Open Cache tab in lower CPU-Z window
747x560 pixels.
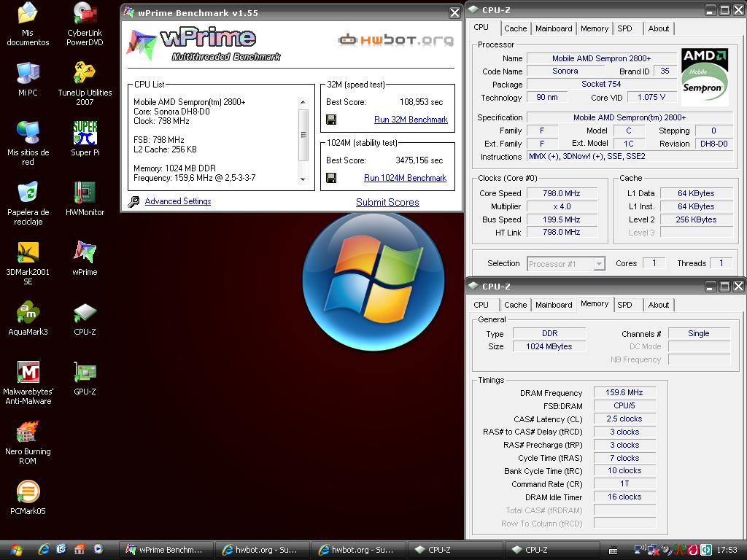pos(516,305)
